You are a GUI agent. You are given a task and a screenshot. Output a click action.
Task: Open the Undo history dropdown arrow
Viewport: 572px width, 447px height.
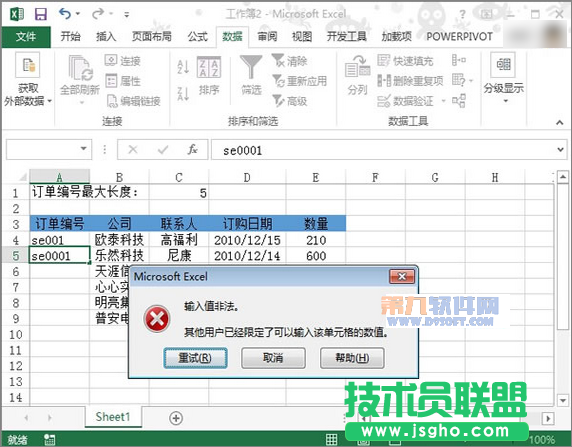tap(78, 14)
